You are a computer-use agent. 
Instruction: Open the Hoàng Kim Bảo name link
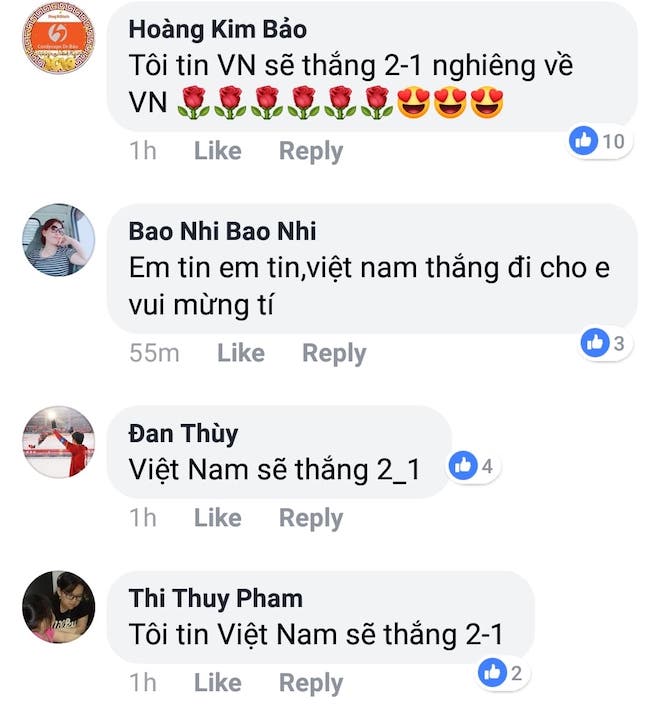coord(218,29)
